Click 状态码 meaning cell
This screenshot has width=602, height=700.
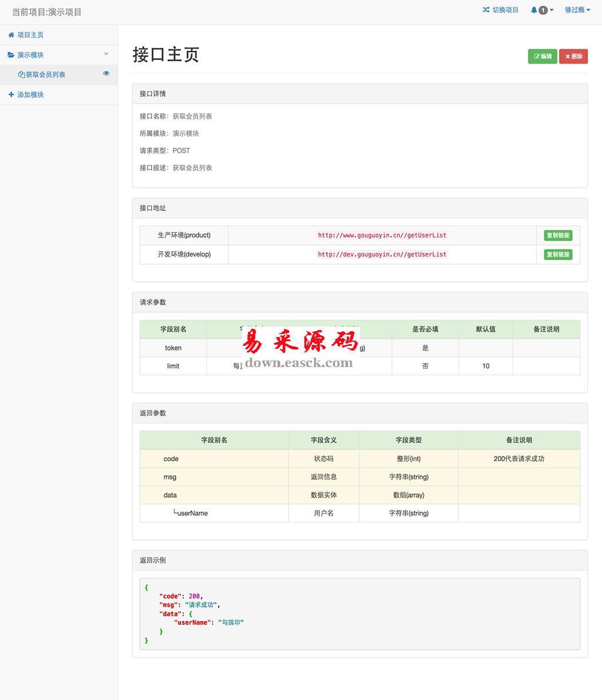click(x=323, y=458)
